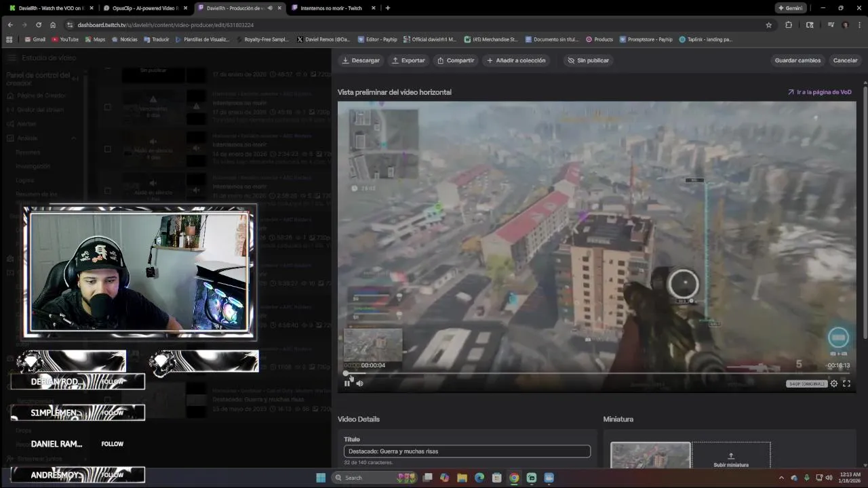Close the DavielRh Producción de vídeo tab
Image resolution: width=868 pixels, height=488 pixels.
(x=279, y=8)
